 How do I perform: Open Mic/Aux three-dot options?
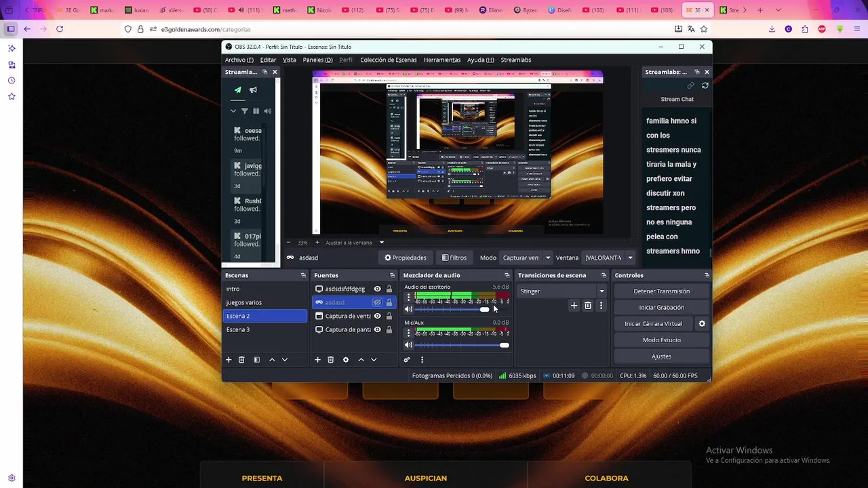tap(408, 333)
